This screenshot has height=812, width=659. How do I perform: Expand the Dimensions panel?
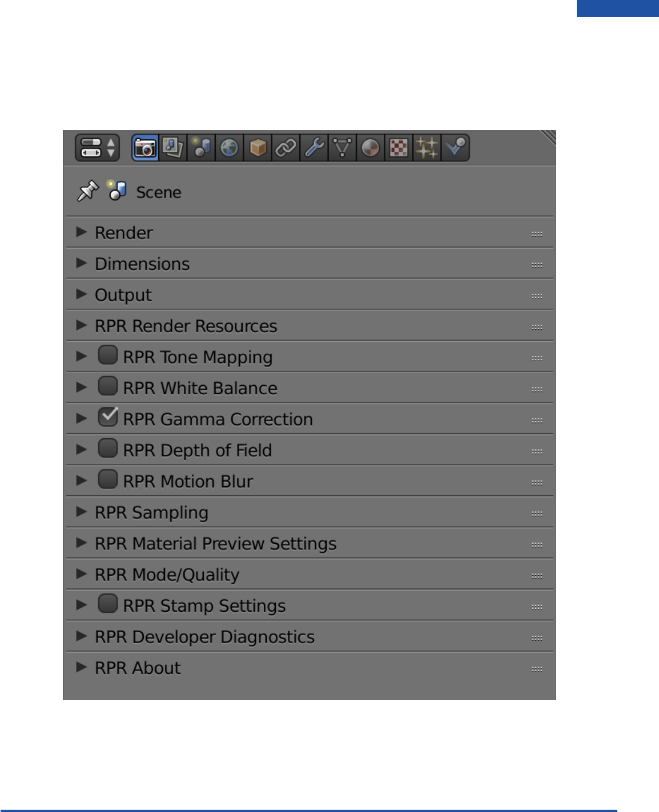[310, 264]
